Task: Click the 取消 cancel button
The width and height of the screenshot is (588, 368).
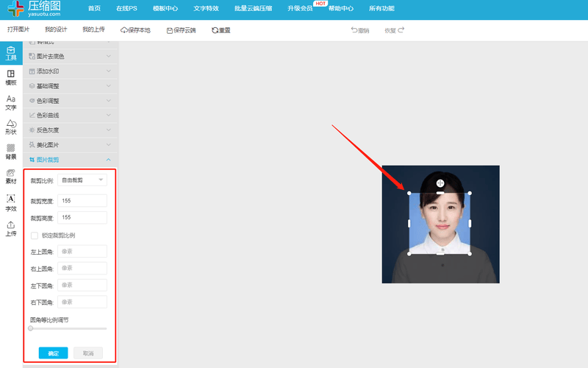Action: pos(88,353)
